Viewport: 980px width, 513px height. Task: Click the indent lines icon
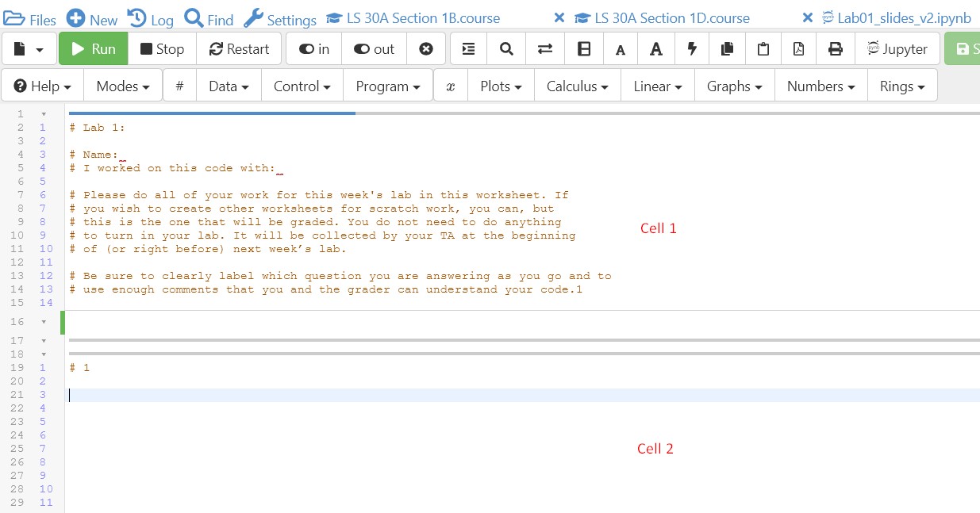coord(469,49)
